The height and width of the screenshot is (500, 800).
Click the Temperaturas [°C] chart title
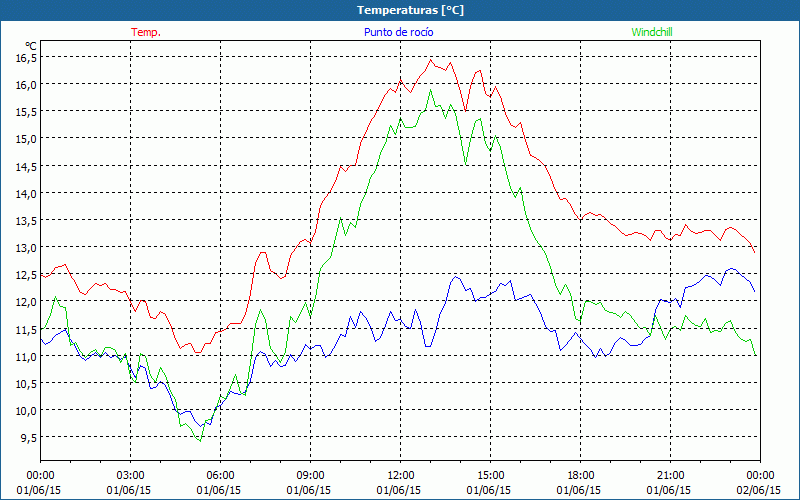[410, 10]
